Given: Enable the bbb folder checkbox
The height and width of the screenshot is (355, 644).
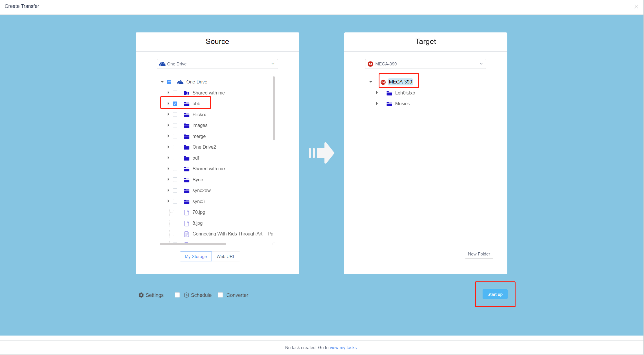Looking at the screenshot, I should coord(175,103).
